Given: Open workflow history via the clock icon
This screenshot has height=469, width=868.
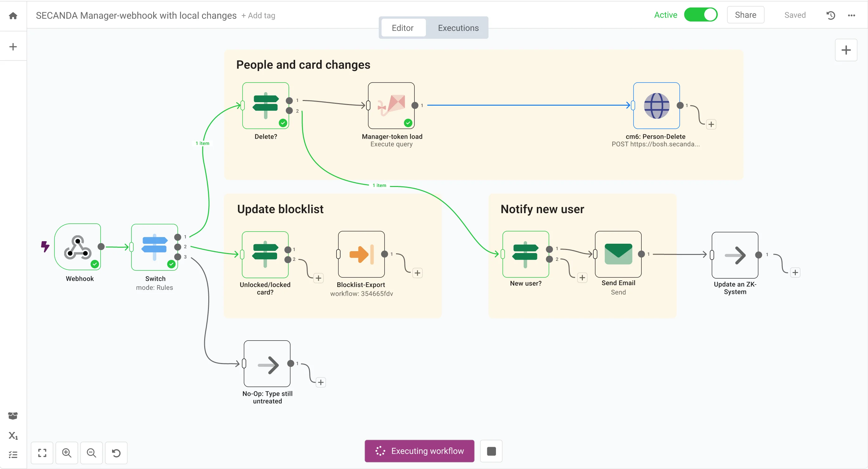Looking at the screenshot, I should coord(831,15).
